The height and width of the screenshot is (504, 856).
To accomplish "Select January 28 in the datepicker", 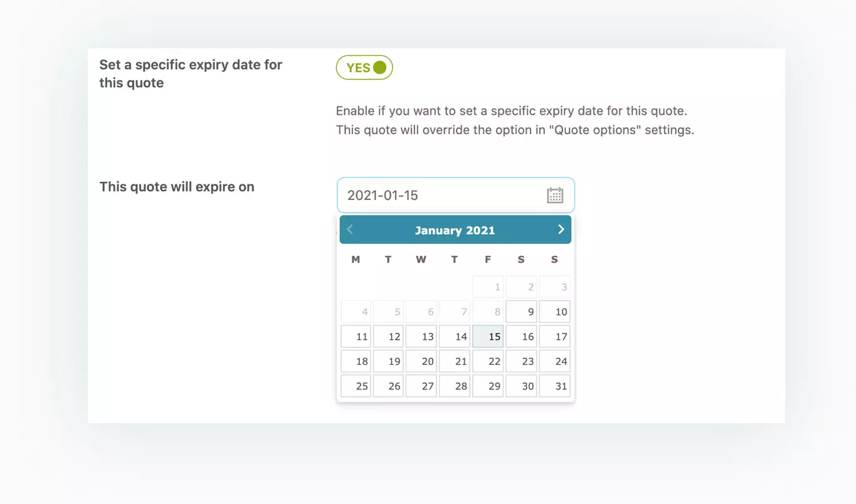I will click(x=455, y=386).
